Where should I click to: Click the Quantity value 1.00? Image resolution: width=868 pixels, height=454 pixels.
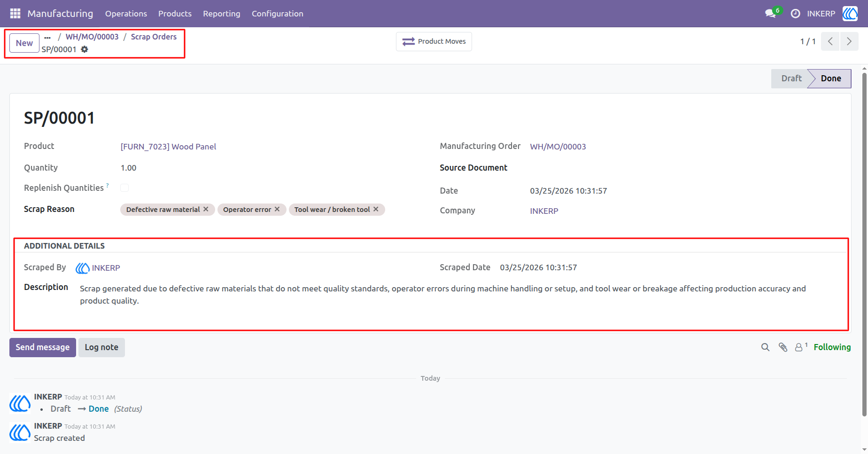(128, 168)
